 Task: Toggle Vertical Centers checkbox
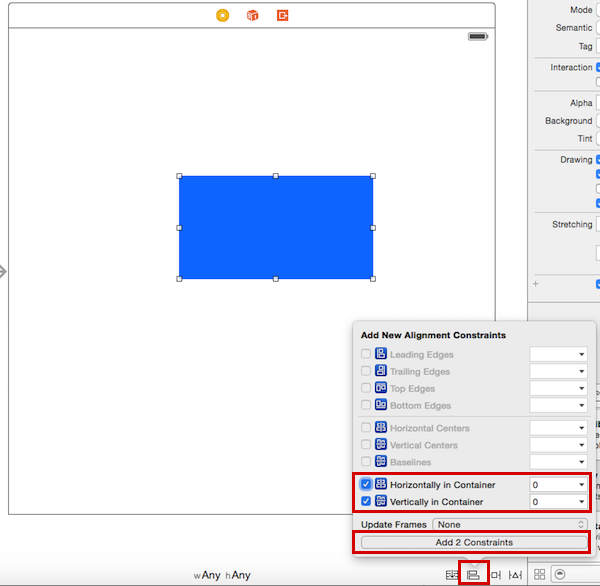point(366,444)
